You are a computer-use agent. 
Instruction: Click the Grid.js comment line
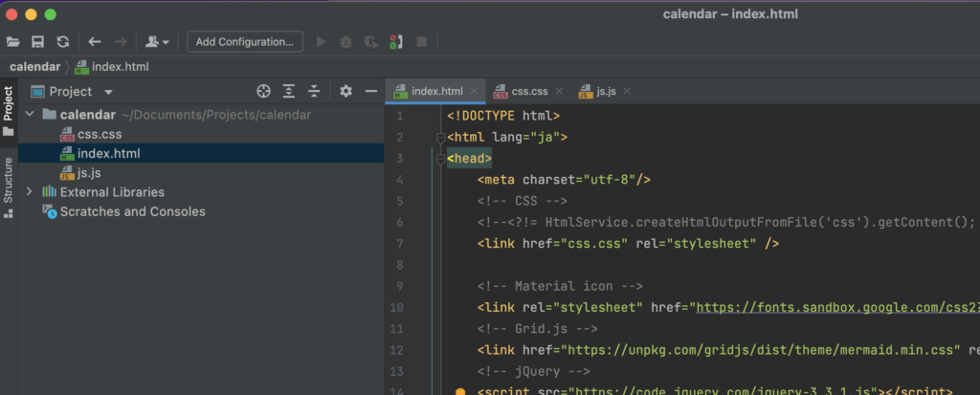(538, 329)
